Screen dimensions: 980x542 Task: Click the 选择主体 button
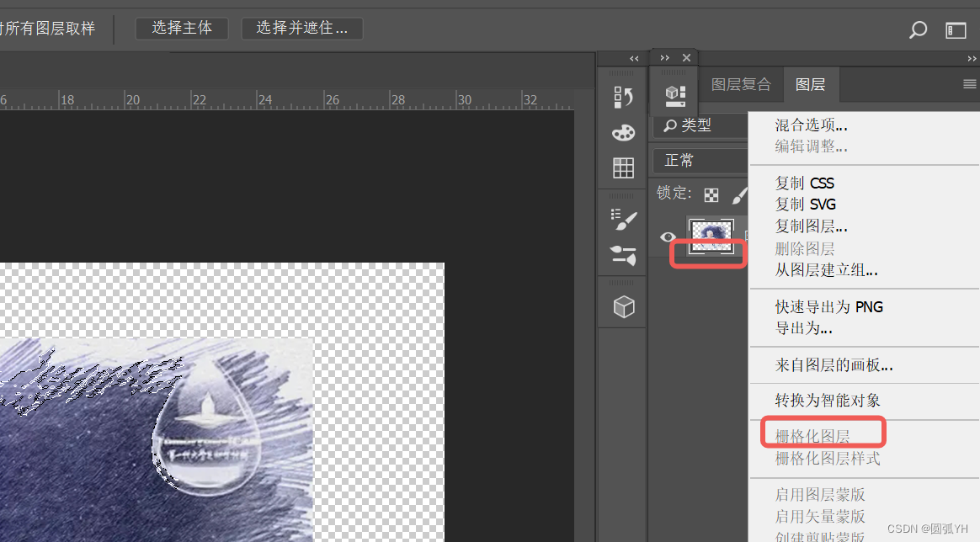click(x=182, y=28)
